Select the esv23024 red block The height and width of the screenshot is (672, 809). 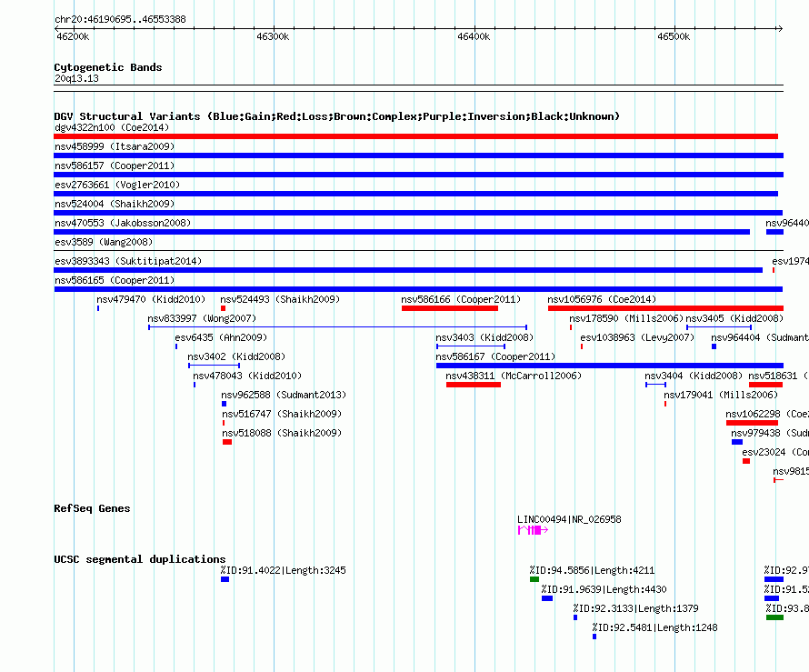tap(746, 461)
